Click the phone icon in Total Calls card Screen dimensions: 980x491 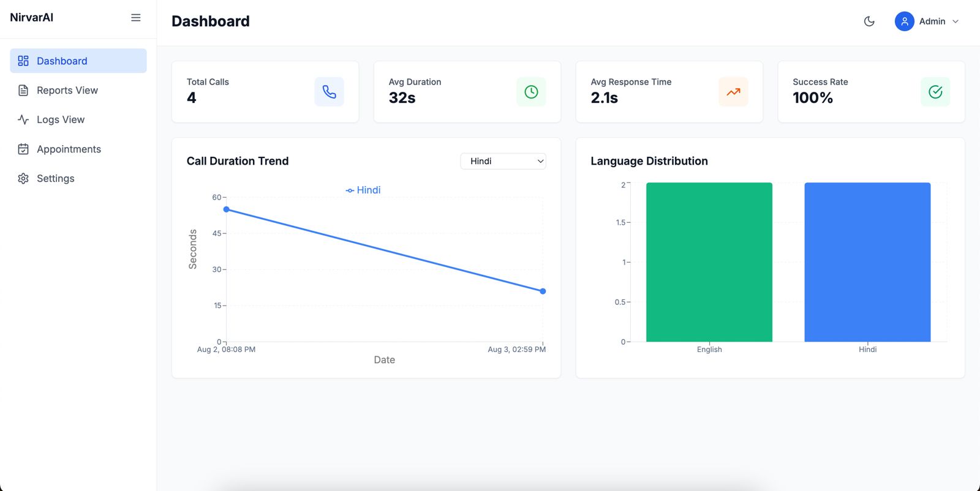tap(329, 92)
